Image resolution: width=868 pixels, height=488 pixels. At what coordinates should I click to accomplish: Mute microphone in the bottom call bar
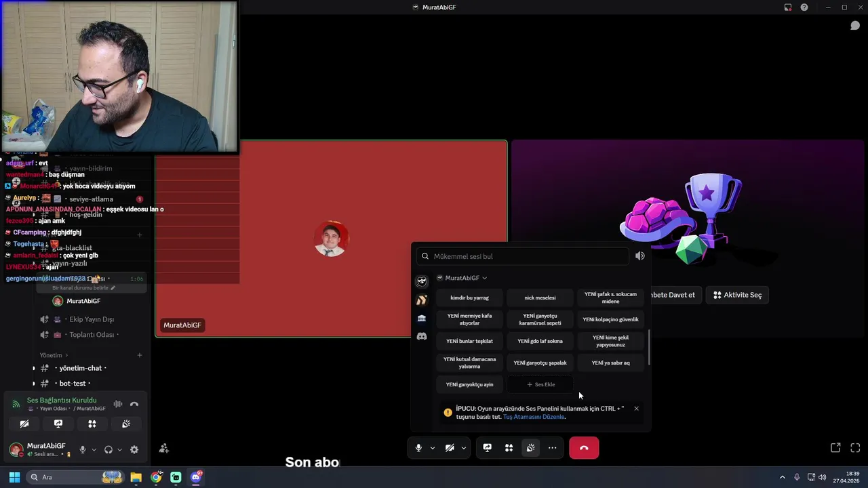click(418, 448)
